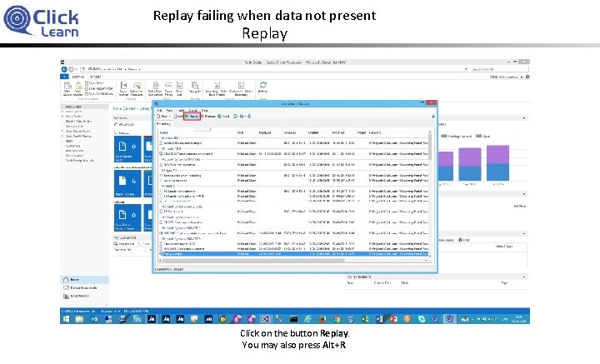Viewport: 600px width, 364px height.
Task: Open the Windows Start button
Action: pos(66,319)
